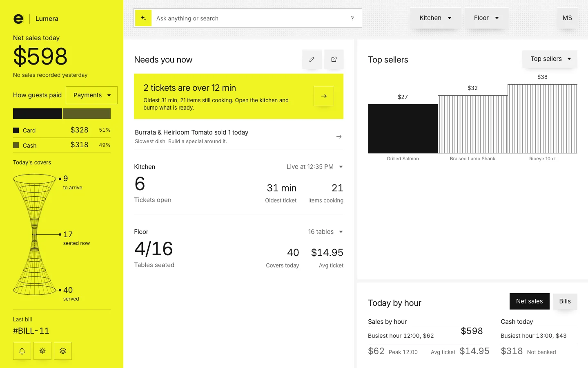Screen dimensions: 588x368
Task: Click the 2 tickets are over 12 min alert
Action: pyautogui.click(x=238, y=96)
